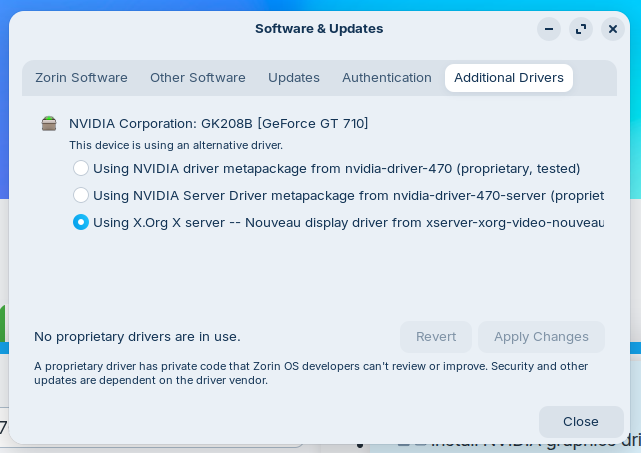This screenshot has height=453, width=641.
Task: Click the 'No proprietary drivers are in use' status
Action: 137,337
